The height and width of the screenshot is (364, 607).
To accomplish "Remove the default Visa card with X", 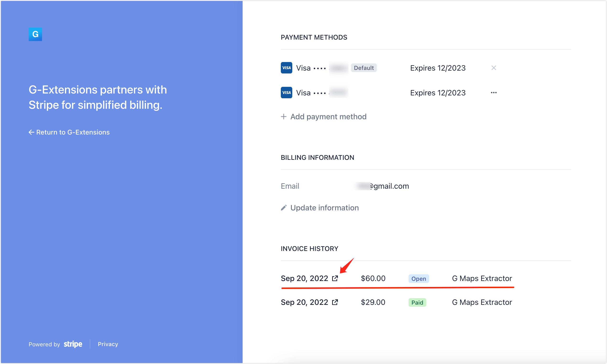I will click(x=494, y=68).
